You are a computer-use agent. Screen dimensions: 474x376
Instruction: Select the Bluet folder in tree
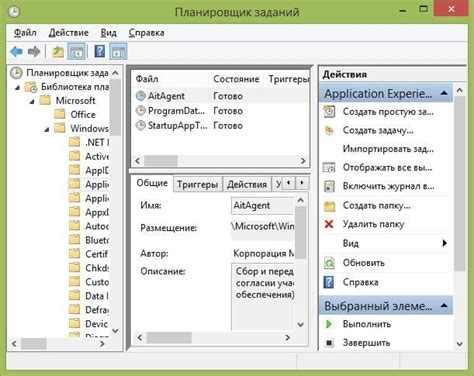89,240
